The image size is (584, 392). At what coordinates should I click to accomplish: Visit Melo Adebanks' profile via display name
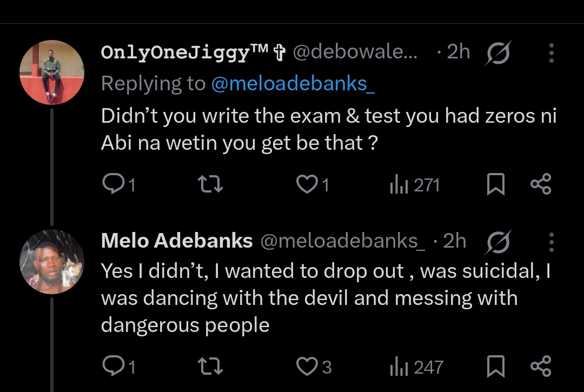[177, 241]
